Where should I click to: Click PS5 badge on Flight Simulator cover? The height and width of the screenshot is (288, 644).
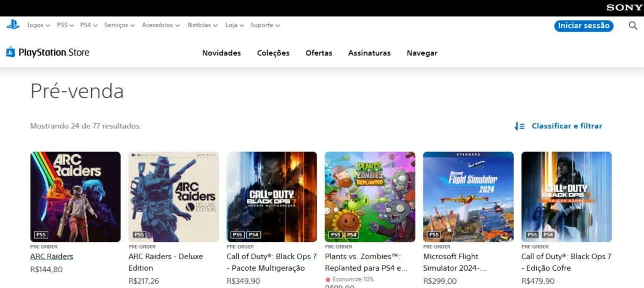[434, 235]
